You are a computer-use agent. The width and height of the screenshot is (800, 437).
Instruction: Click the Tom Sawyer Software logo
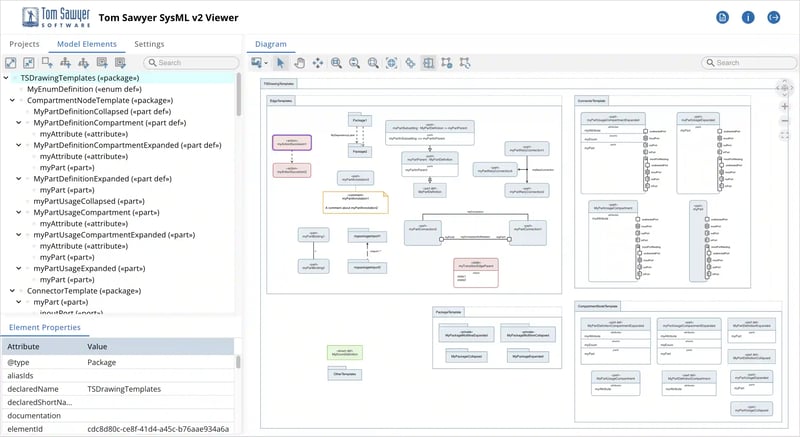(x=56, y=17)
